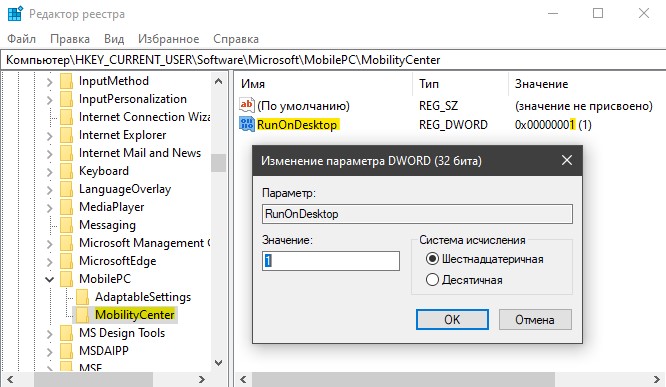Expand the LanguageOverlay tree node
Viewport: 666px width, 387px height.
pos(50,189)
